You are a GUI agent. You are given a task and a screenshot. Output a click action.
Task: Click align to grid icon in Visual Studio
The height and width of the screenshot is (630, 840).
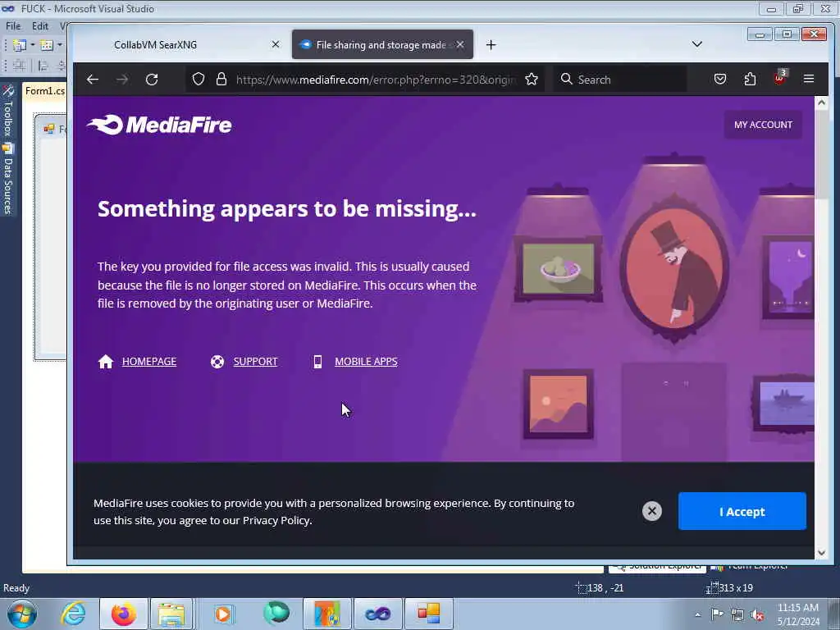pyautogui.click(x=20, y=66)
